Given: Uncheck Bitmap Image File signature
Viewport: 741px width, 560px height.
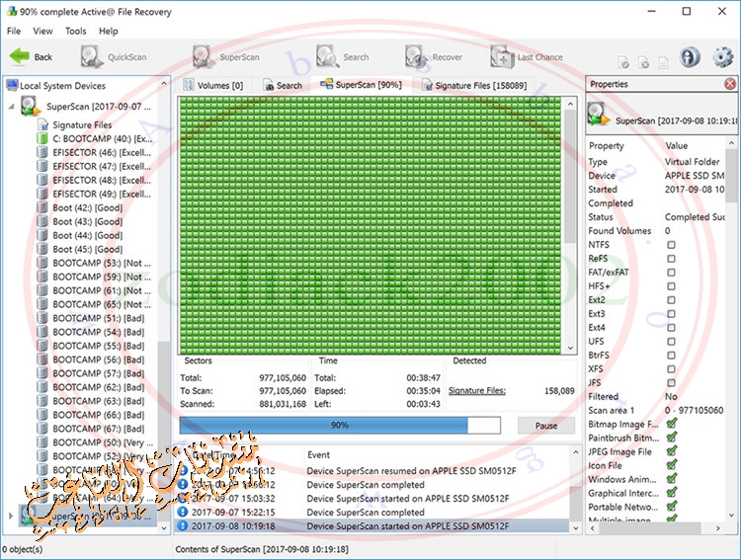Looking at the screenshot, I should [672, 424].
